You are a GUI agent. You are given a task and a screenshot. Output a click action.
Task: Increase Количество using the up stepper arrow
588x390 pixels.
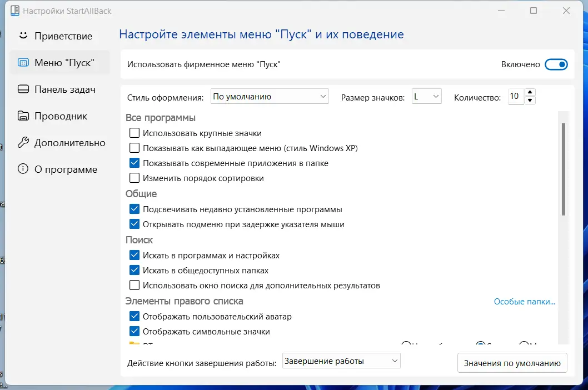[531, 93]
